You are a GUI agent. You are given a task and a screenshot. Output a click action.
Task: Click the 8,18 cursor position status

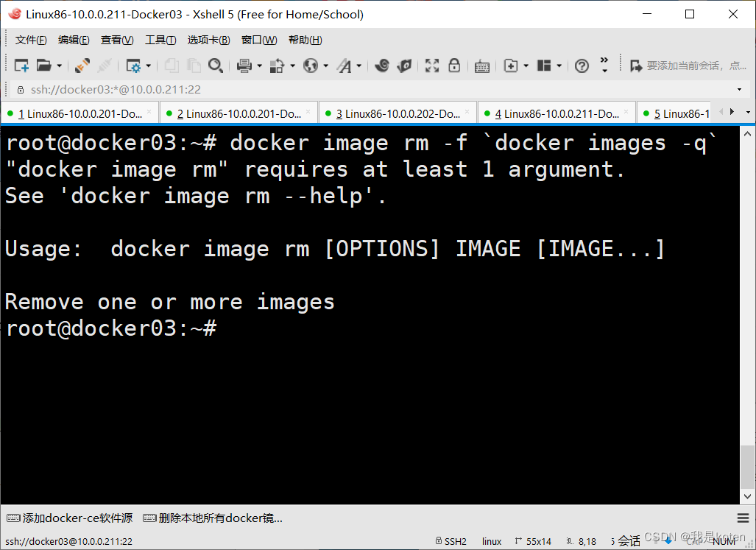(582, 541)
